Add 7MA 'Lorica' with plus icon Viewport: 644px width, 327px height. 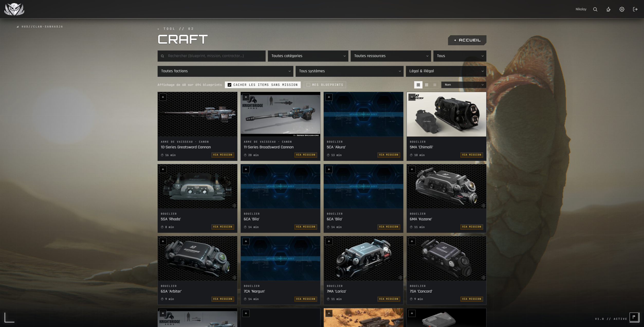[329, 241]
